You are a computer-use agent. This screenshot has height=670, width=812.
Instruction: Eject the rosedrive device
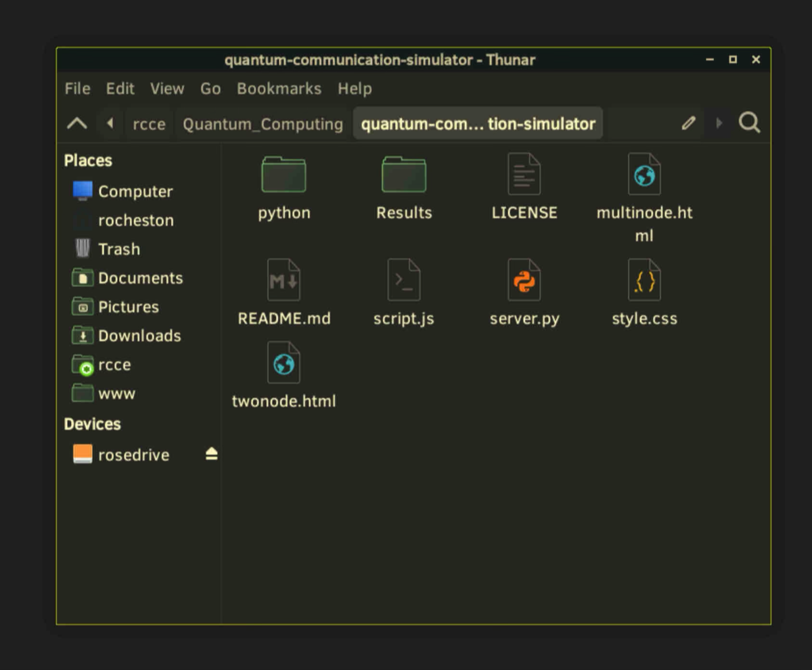(x=212, y=455)
